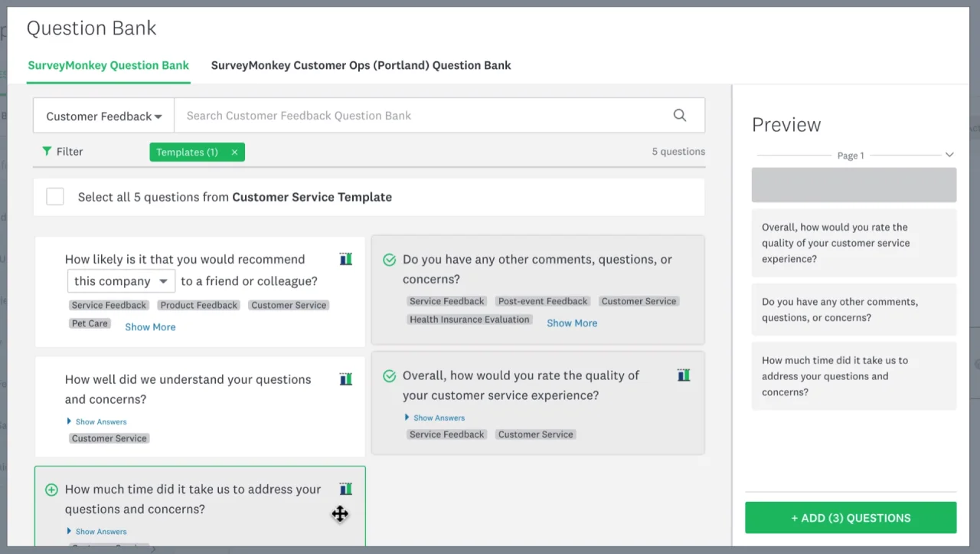980x554 pixels.
Task: Remove the Templates (1) filter chip
Action: (x=234, y=152)
